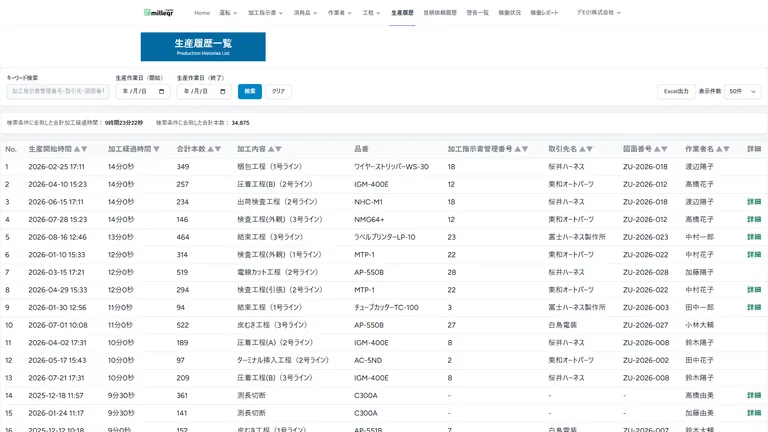Click 合計本数 value 519 in row 7

click(182, 272)
